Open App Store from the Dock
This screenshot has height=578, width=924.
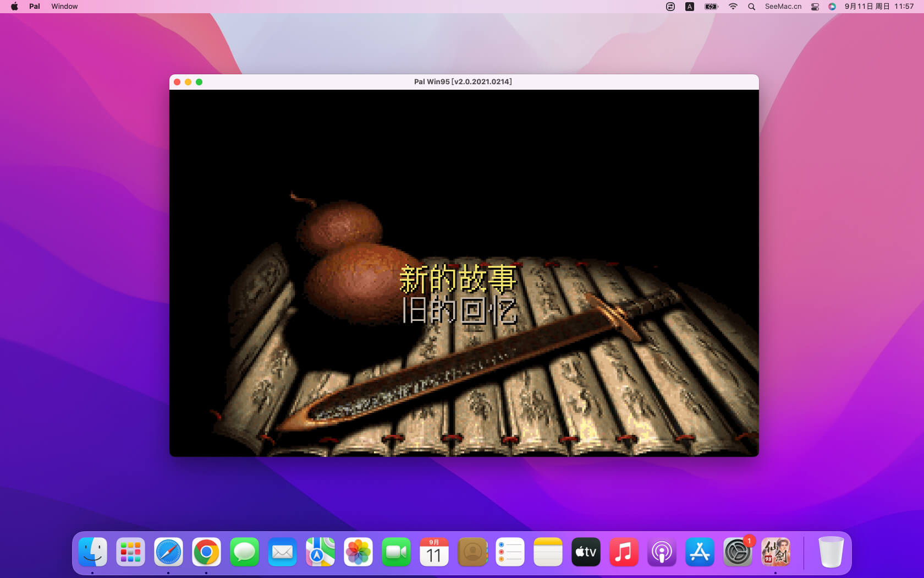tap(700, 552)
